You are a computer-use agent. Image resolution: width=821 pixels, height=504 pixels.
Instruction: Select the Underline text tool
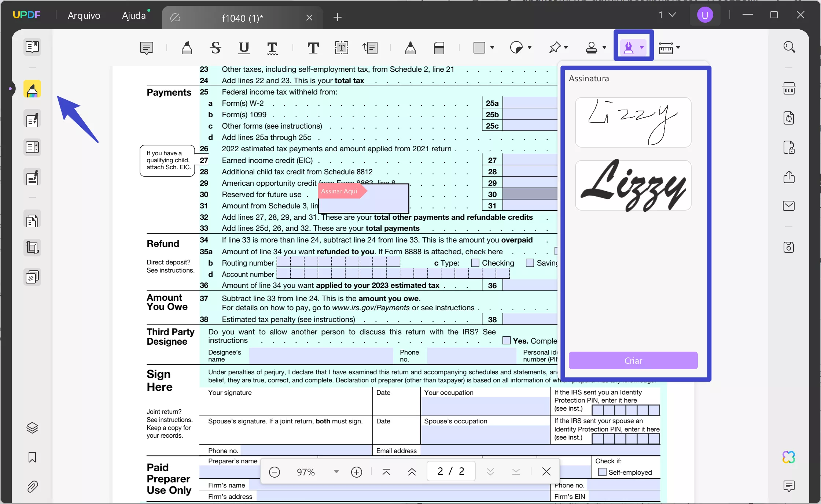click(x=243, y=48)
